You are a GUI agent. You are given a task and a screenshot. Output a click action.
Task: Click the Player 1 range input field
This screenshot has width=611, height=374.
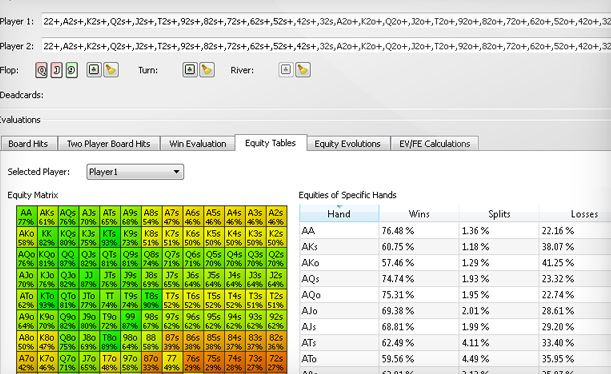(x=326, y=21)
